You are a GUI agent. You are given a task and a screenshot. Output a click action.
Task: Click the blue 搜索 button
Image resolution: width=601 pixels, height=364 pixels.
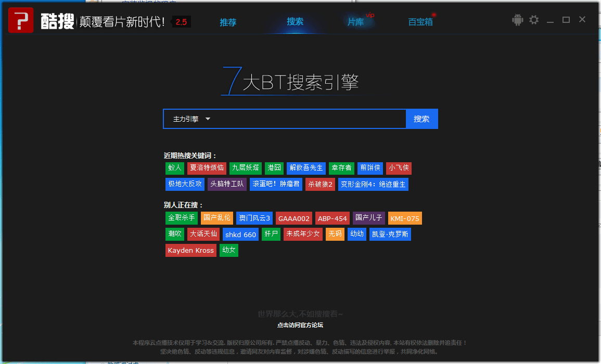[x=421, y=119]
